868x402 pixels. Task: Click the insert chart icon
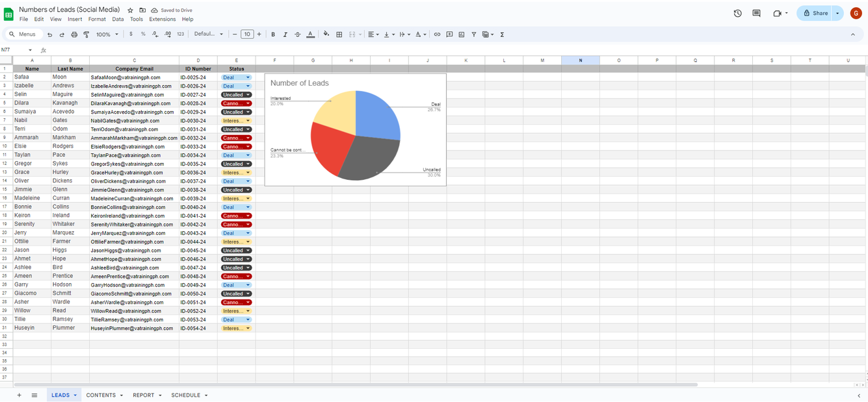(x=462, y=34)
